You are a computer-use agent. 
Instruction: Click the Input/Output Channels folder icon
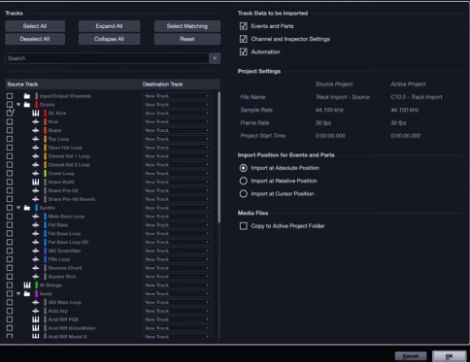point(27,96)
